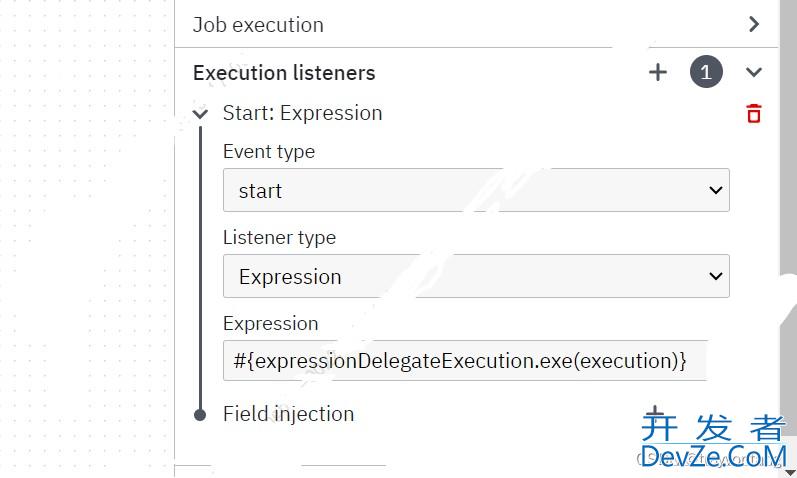Open the Event type dropdown
The image size is (797, 478).
click(x=476, y=190)
